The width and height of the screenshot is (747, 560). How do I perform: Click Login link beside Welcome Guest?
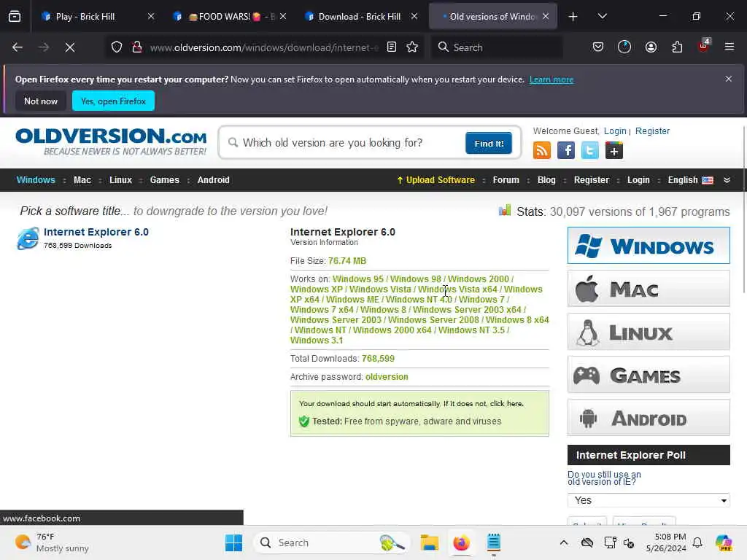click(x=615, y=131)
